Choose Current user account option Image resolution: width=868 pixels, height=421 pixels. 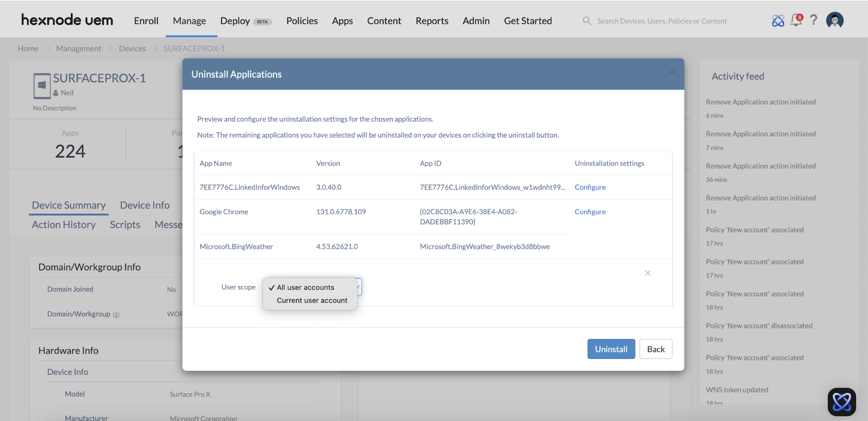pos(312,300)
